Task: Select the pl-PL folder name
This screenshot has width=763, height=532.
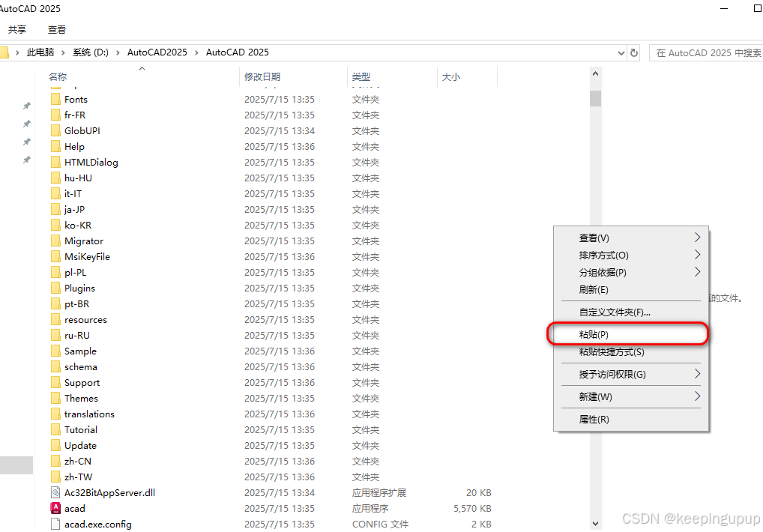Action: (x=76, y=273)
